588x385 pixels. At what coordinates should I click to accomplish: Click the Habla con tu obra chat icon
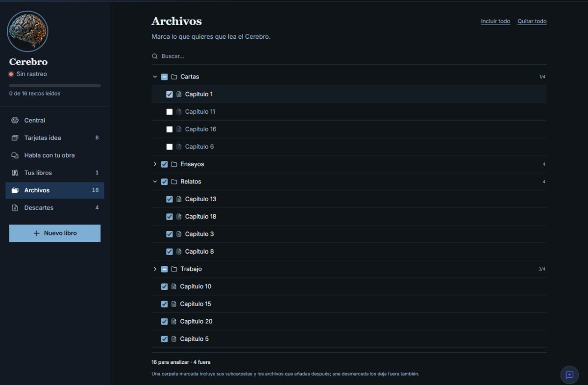[x=15, y=155]
